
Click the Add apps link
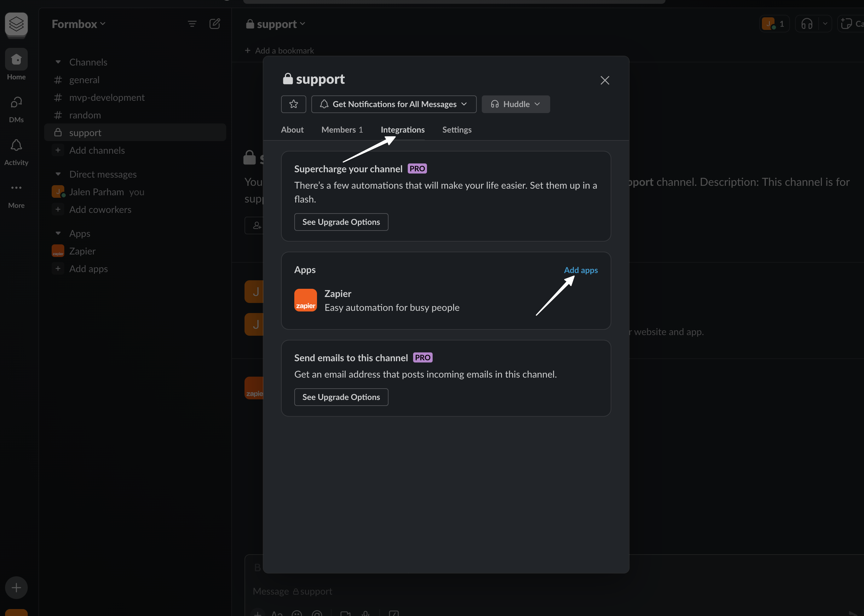point(580,270)
